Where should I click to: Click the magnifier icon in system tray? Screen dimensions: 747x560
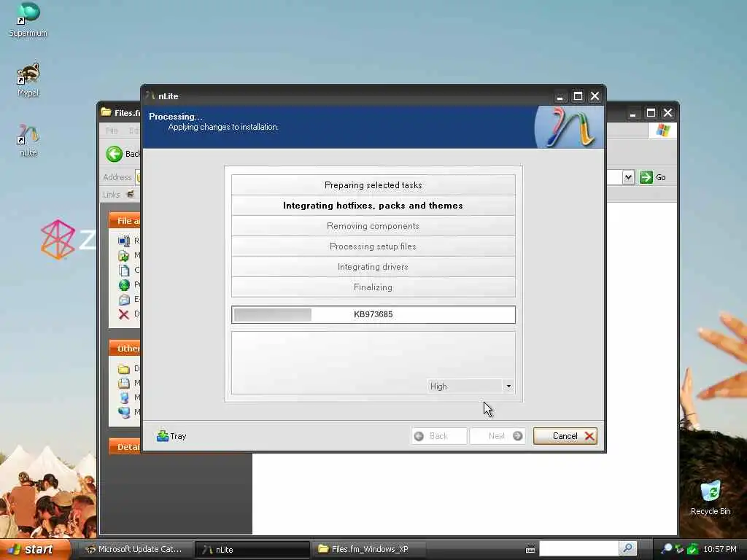coord(667,549)
